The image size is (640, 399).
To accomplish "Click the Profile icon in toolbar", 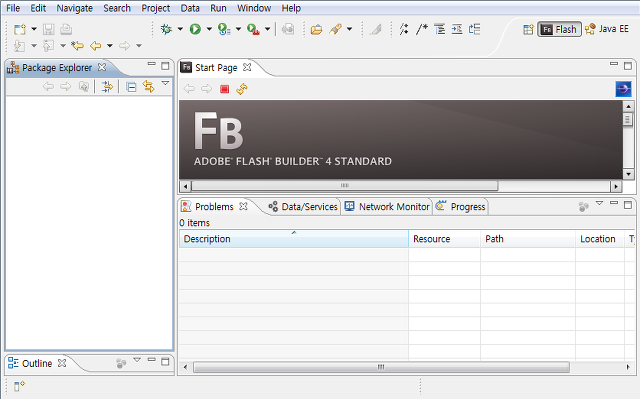I will pos(224,29).
